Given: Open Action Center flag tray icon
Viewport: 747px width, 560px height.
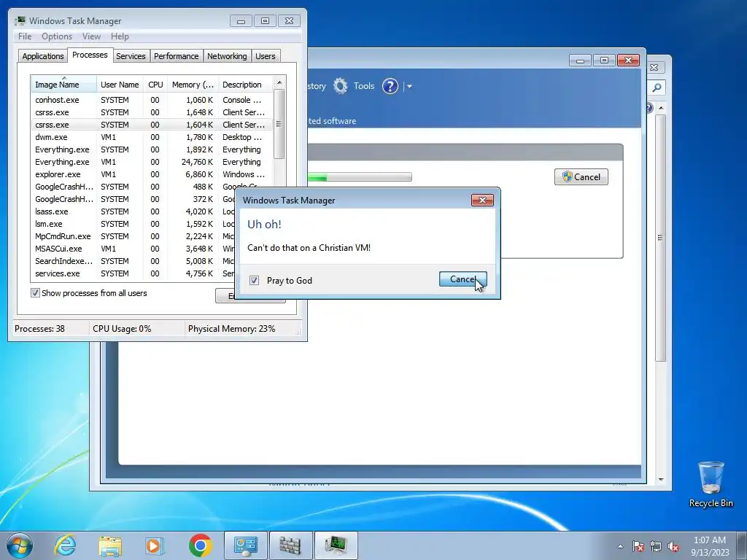Looking at the screenshot, I should (x=638, y=546).
